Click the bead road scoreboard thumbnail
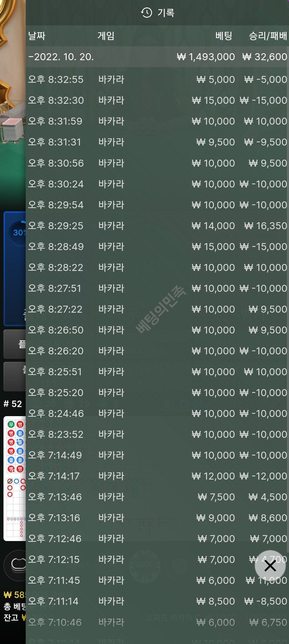Screen dimensions: 289x644 pos(15,478)
